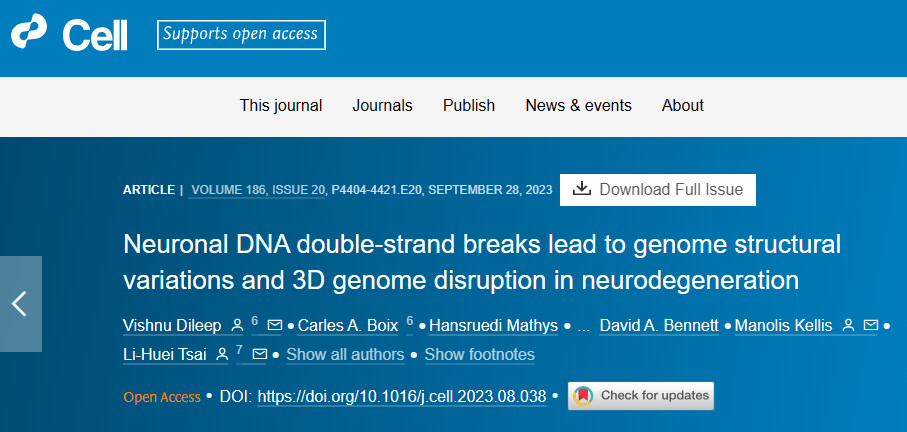The width and height of the screenshot is (907, 432).
Task: Open the article DOI link
Action: click(402, 397)
